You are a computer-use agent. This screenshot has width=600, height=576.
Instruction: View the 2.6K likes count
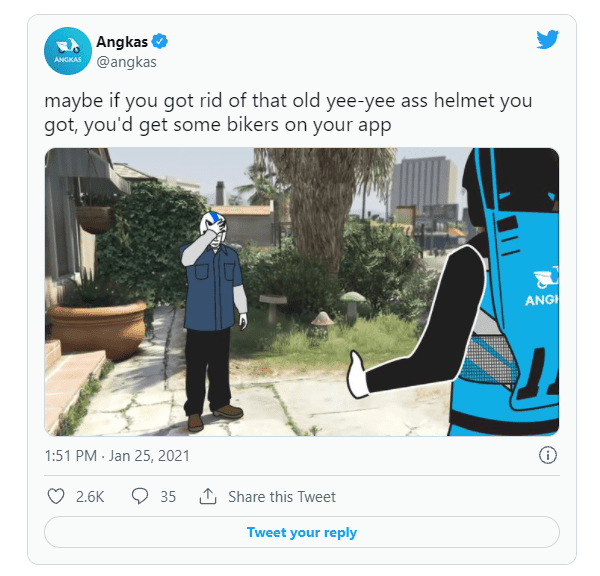tap(90, 497)
